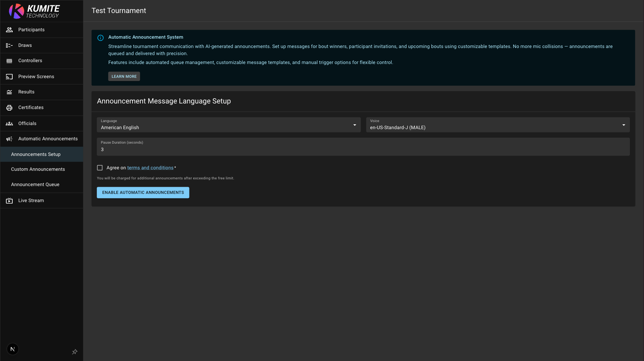Click the round N badge icon
644x361 pixels.
(x=13, y=349)
